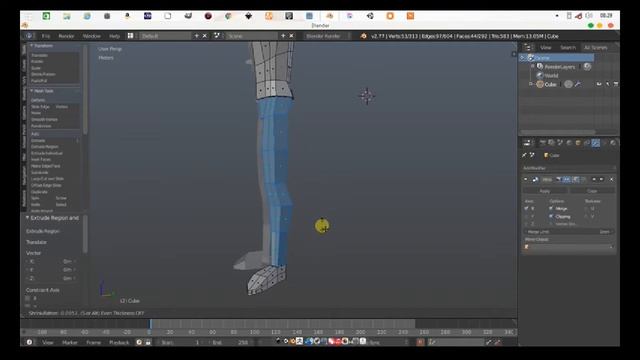Click the modifier Copy button

[x=592, y=191]
